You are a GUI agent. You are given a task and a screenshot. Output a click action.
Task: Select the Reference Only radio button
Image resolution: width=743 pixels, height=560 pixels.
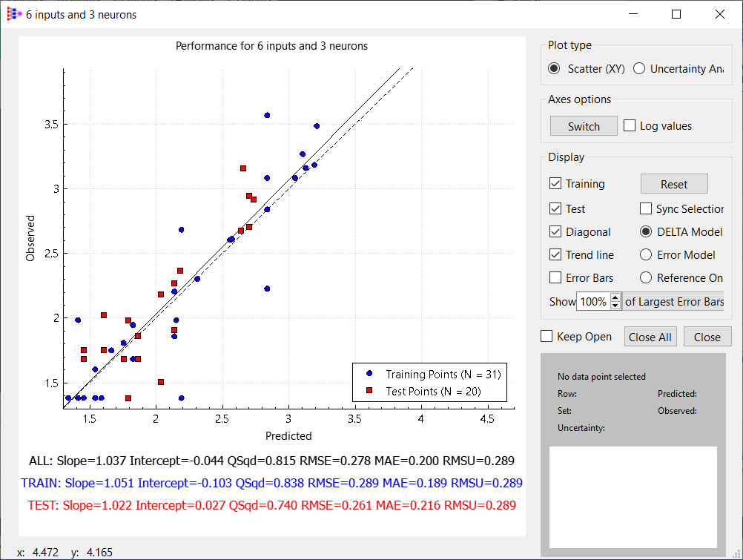point(646,277)
